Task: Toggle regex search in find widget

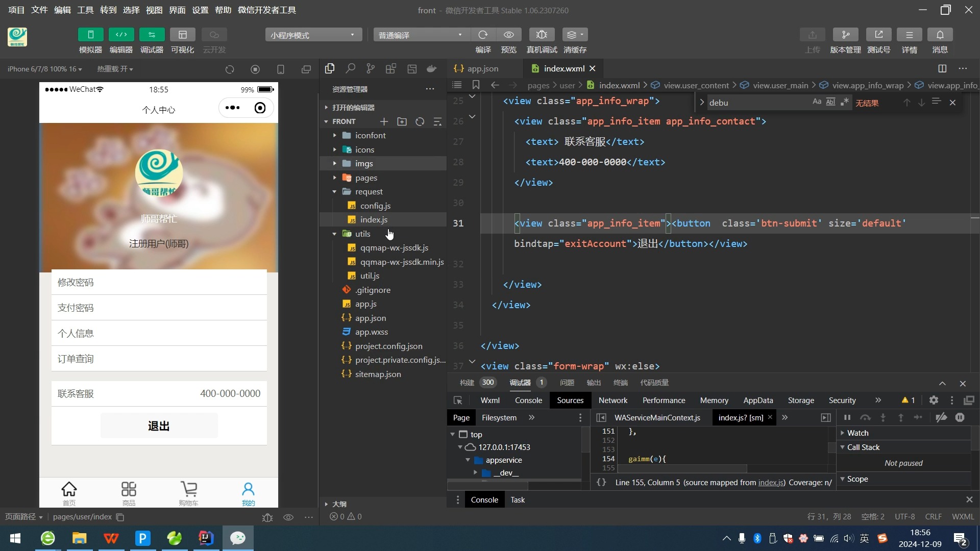Action: 844,102
